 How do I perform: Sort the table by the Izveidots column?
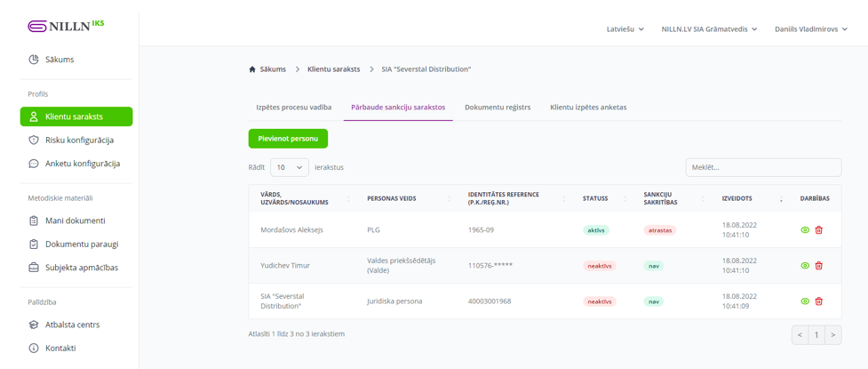point(737,198)
